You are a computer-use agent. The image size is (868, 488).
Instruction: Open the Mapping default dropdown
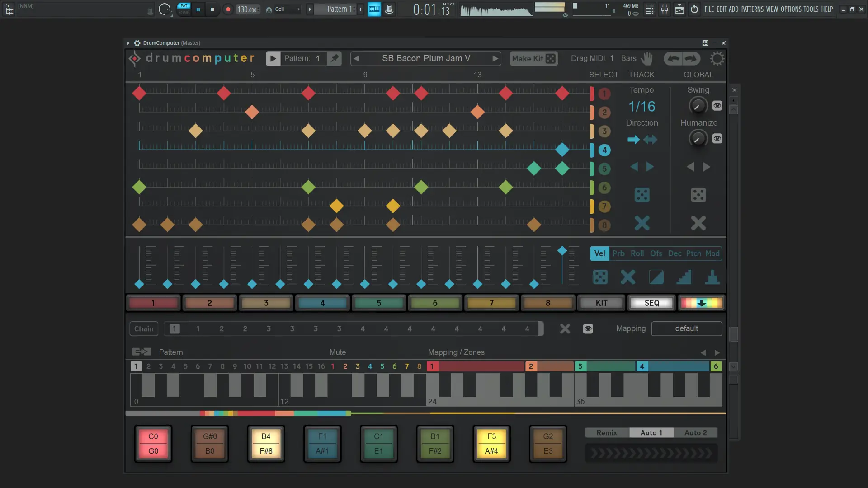point(686,328)
